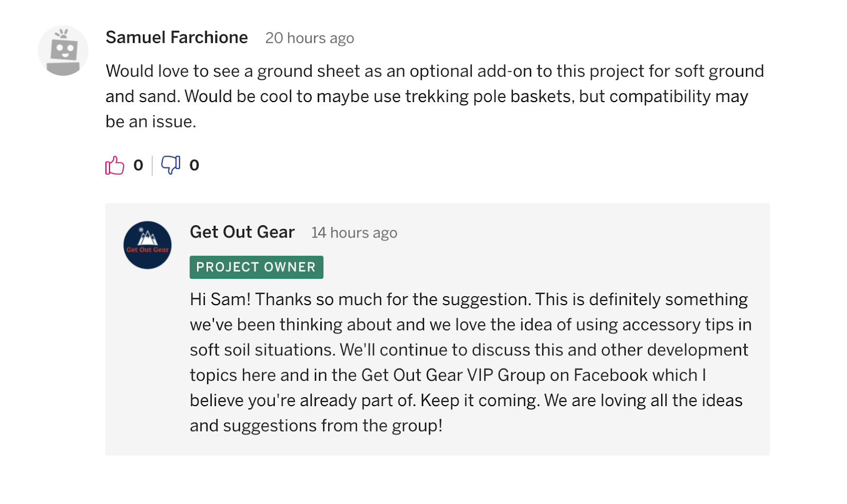
Task: Open the Get Out Gear profile name
Action: click(242, 232)
